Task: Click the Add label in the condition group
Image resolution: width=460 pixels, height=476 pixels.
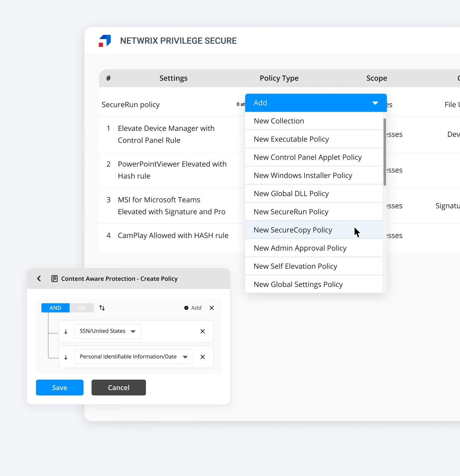Action: pyautogui.click(x=196, y=308)
